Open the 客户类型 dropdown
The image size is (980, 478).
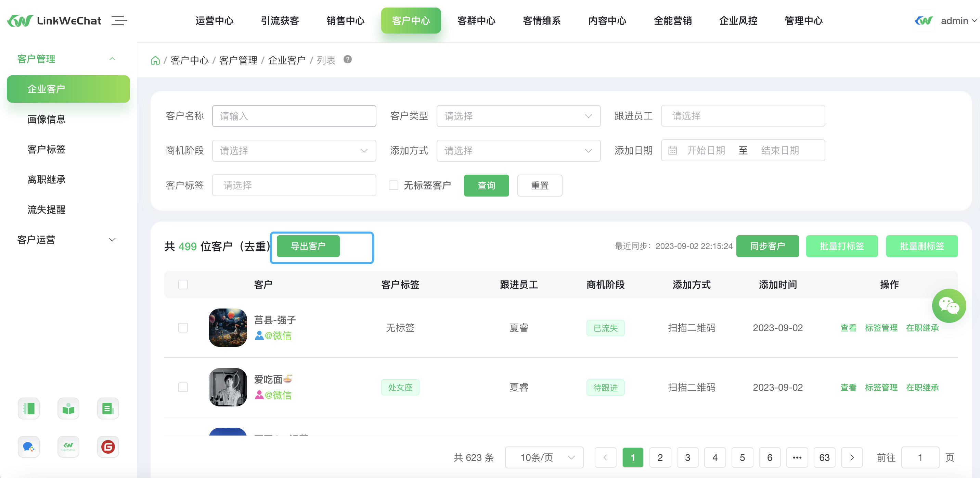pos(518,116)
